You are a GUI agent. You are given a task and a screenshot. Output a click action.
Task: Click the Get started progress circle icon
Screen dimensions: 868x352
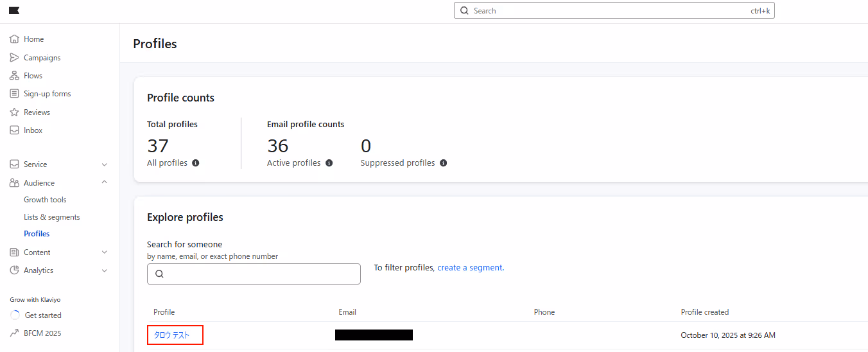coord(15,315)
